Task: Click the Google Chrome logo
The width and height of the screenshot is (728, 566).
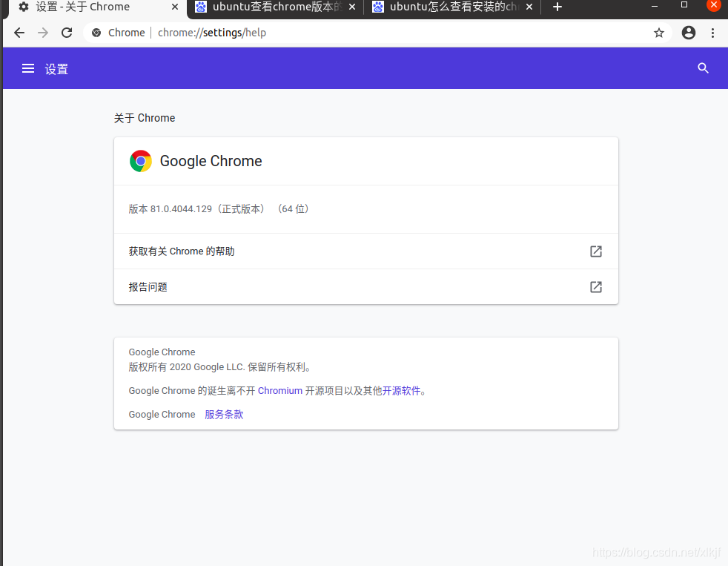Action: pos(141,161)
